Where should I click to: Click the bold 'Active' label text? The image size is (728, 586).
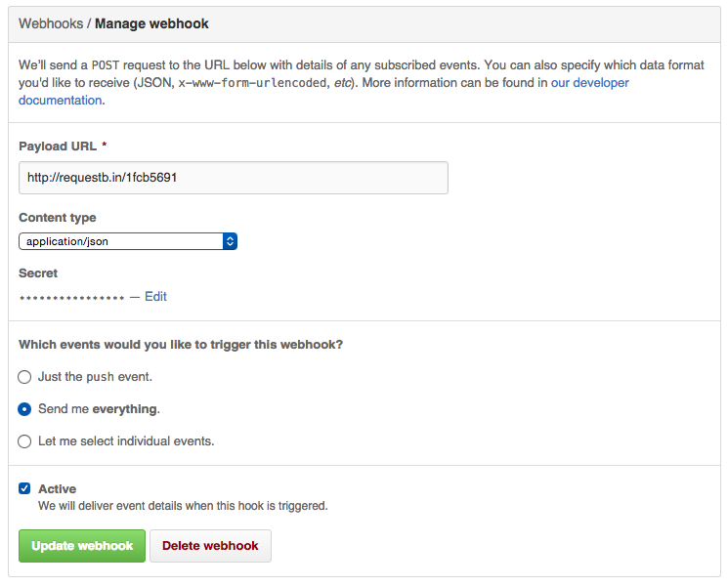57,488
